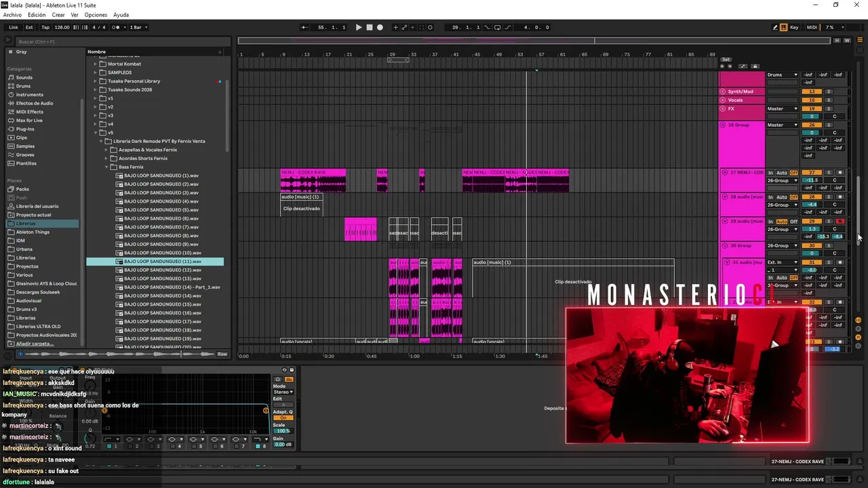
Task: Expand the SAMPLEOS folder
Action: (x=96, y=73)
